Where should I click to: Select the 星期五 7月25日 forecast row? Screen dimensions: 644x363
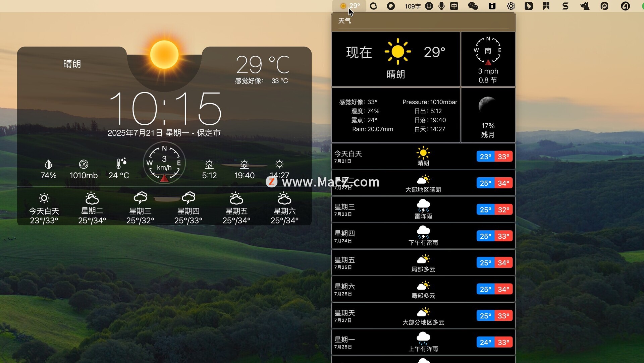coord(423,262)
